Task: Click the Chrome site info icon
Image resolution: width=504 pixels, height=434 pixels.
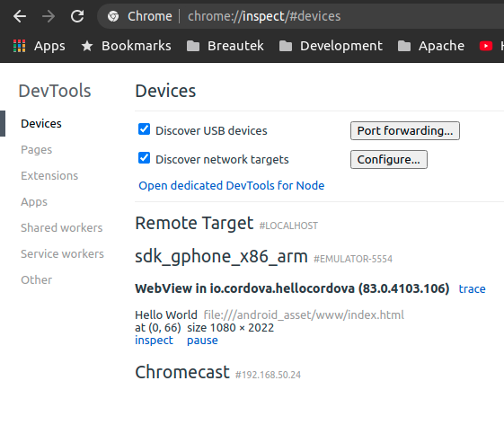Action: click(x=113, y=16)
